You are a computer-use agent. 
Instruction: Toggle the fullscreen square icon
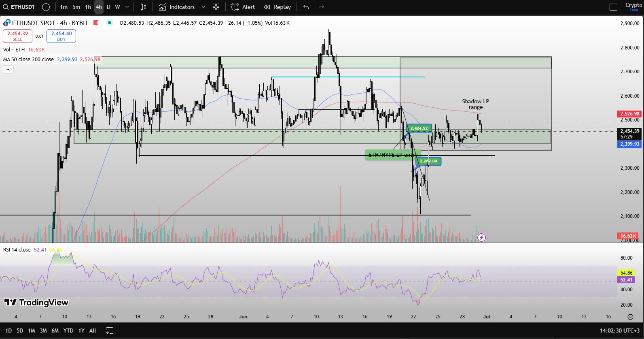point(613,7)
